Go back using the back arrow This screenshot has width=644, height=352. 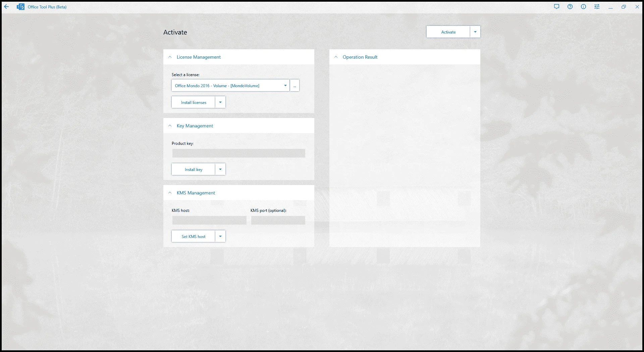(6, 7)
